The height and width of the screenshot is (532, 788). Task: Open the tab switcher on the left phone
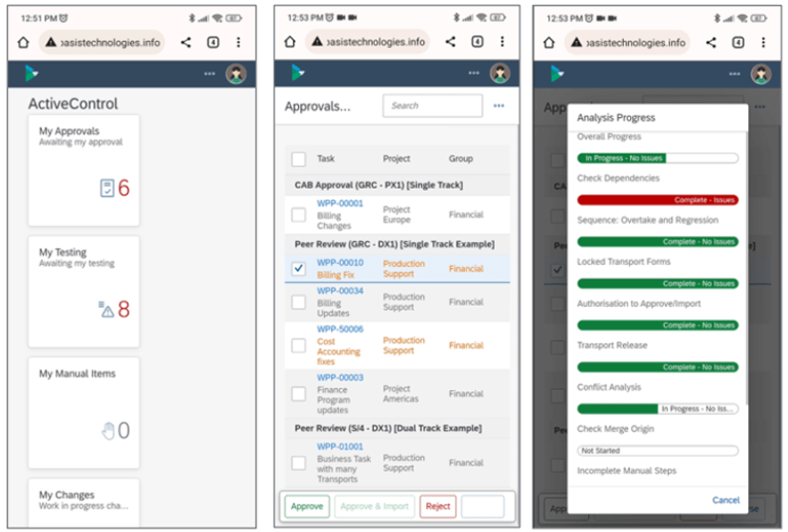pos(213,43)
